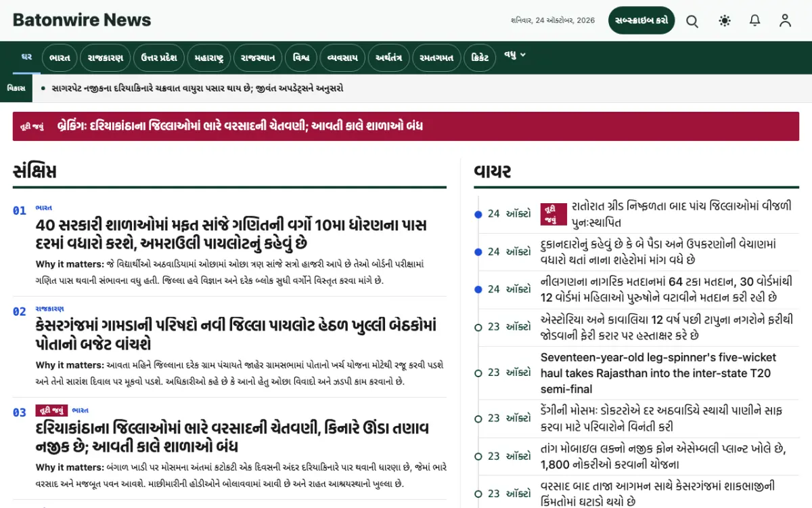Open wire item about phone assembly plant 1,800 jobs
Image resolution: width=812 pixels, height=508 pixels.
pyautogui.click(x=663, y=457)
